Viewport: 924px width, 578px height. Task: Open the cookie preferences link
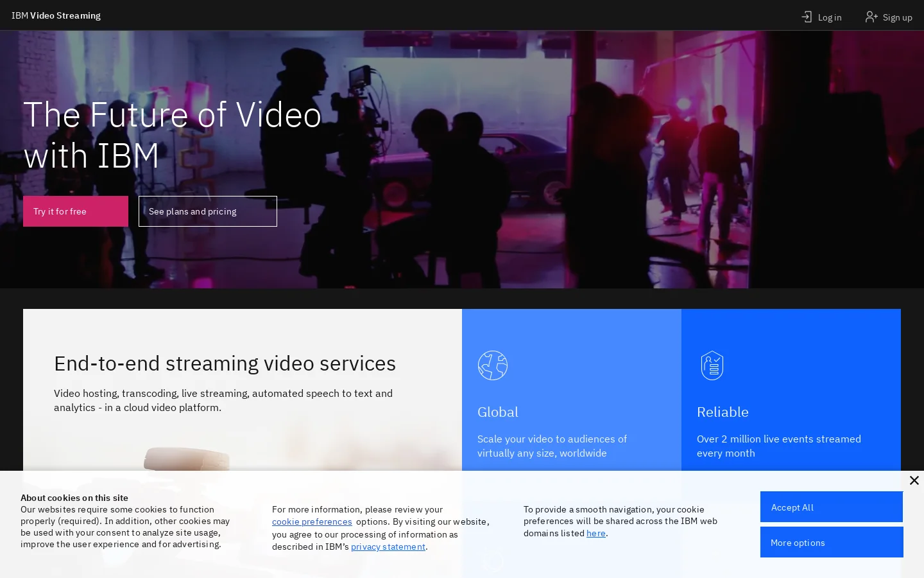pos(312,521)
